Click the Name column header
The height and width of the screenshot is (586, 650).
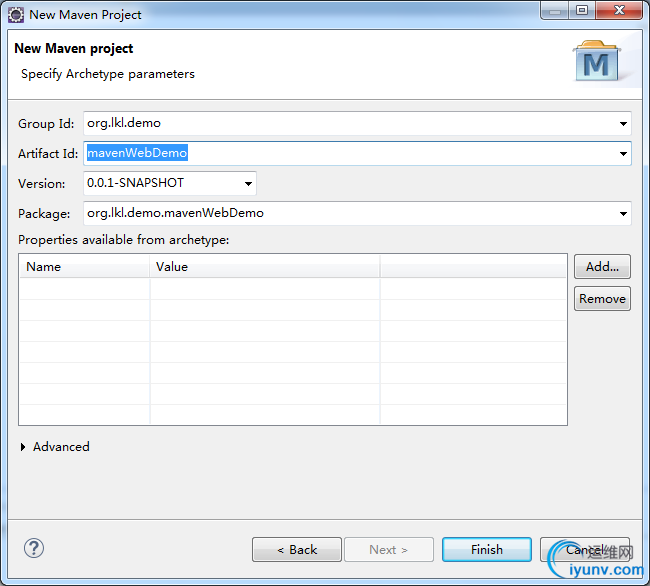pos(84,266)
